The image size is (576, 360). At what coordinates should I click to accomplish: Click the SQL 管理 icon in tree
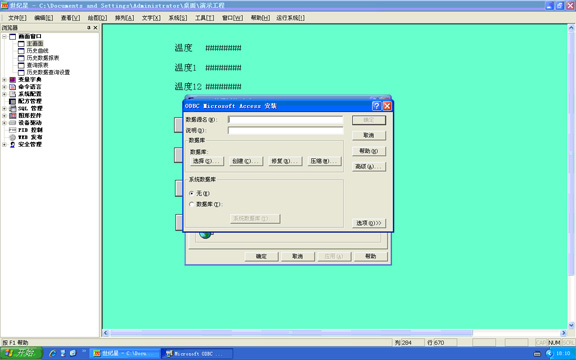pos(12,109)
